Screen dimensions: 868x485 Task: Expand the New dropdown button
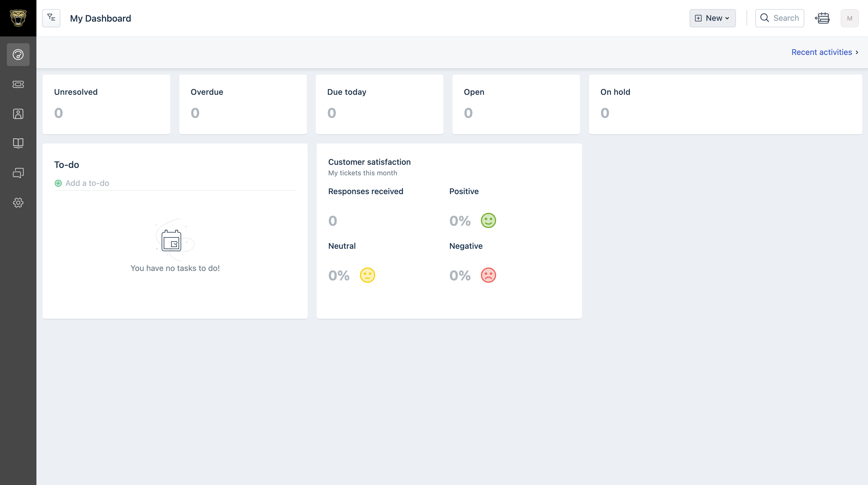pos(713,18)
